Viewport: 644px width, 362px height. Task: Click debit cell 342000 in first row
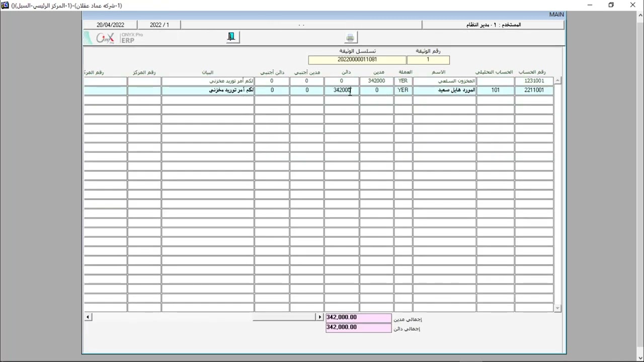pos(376,81)
